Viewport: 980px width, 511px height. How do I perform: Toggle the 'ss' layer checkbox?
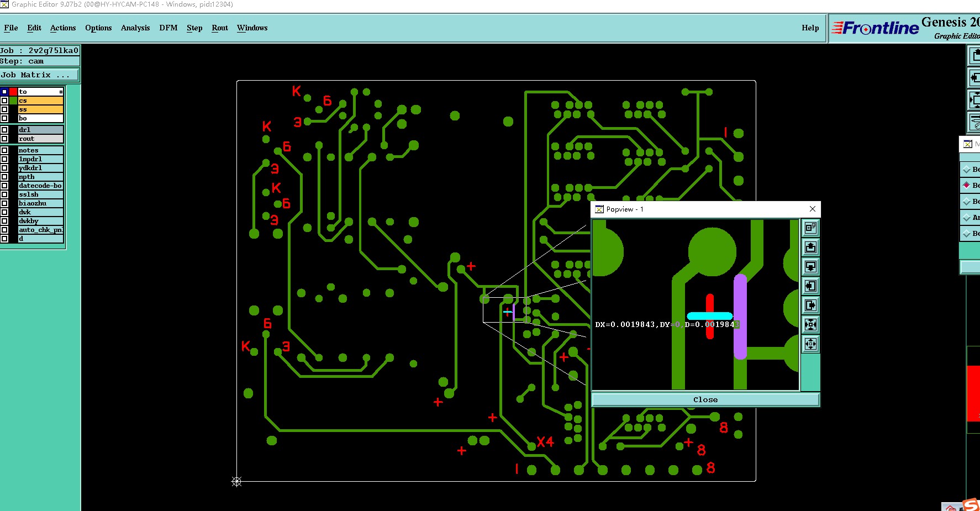(4, 109)
